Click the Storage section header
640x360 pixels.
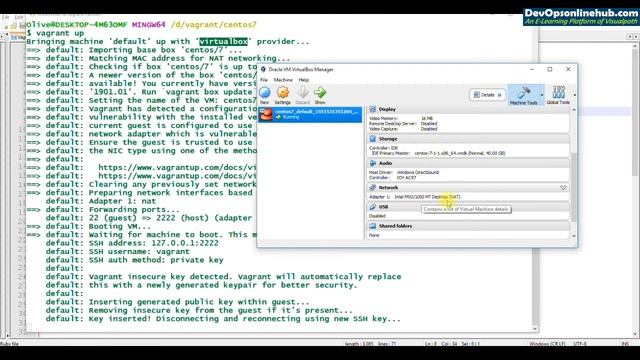[468, 139]
